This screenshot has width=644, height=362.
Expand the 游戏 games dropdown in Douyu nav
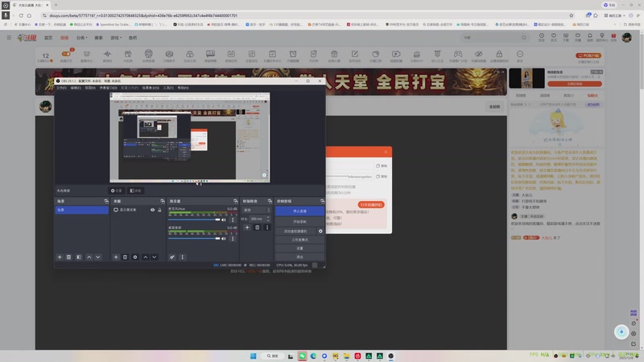point(116,38)
